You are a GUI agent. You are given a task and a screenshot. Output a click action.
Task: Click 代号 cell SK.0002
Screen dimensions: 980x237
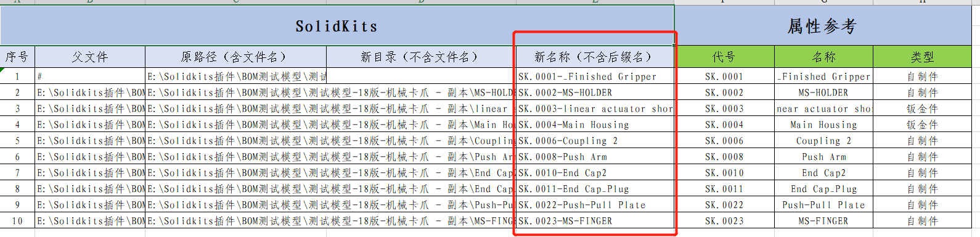point(724,93)
